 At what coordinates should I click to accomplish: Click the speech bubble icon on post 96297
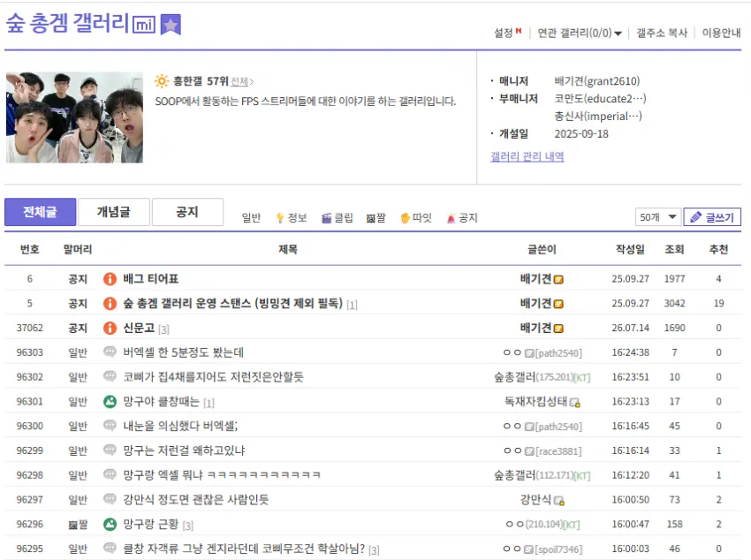pos(110,499)
